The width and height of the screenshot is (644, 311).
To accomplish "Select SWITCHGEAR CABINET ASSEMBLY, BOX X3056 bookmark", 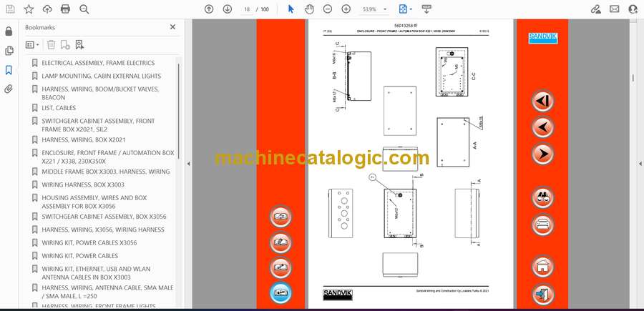I will [x=104, y=217].
